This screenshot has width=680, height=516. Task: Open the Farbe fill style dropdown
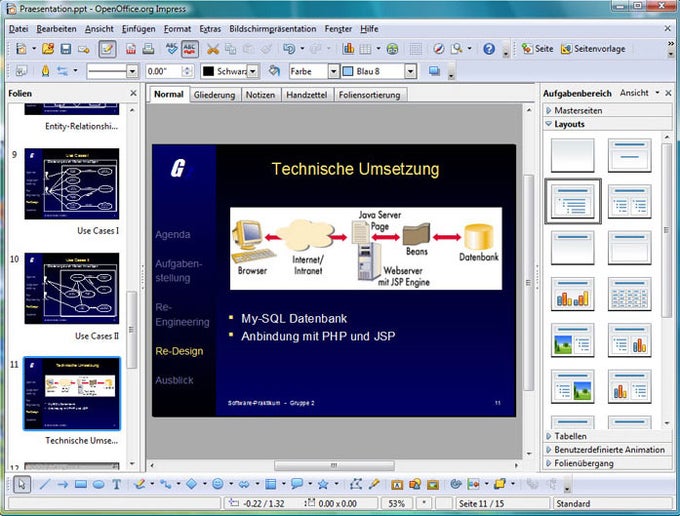point(333,71)
